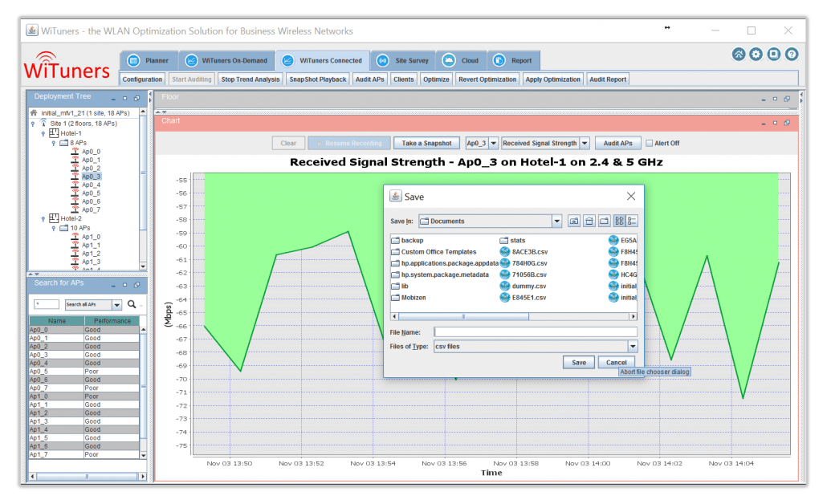Image resolution: width=827 pixels, height=504 pixels.
Task: Click the chart's Audit APs button
Action: coord(617,144)
